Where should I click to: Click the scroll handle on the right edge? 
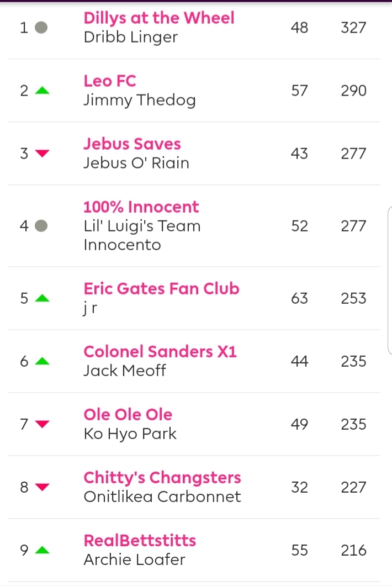click(x=390, y=280)
